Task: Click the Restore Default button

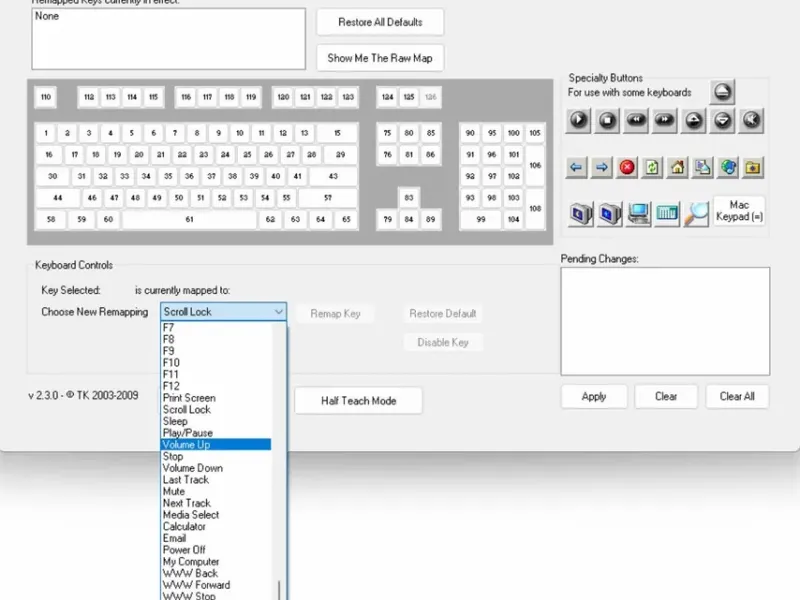Action: (x=442, y=314)
